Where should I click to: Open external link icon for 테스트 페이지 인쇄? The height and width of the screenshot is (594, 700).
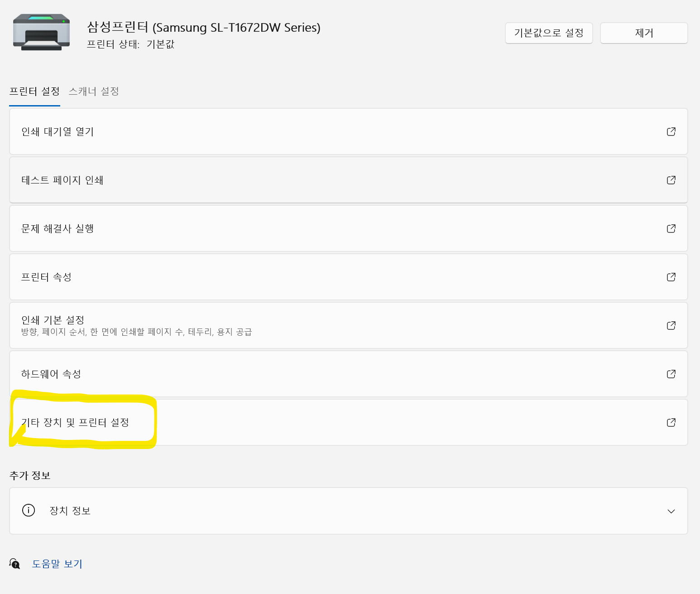[671, 180]
